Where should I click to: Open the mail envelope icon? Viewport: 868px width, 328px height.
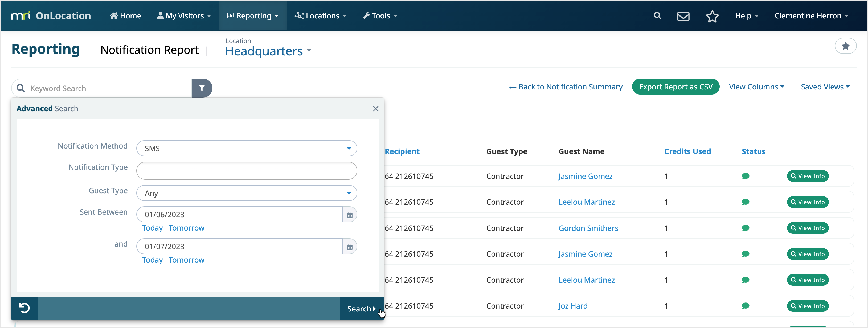(x=683, y=16)
